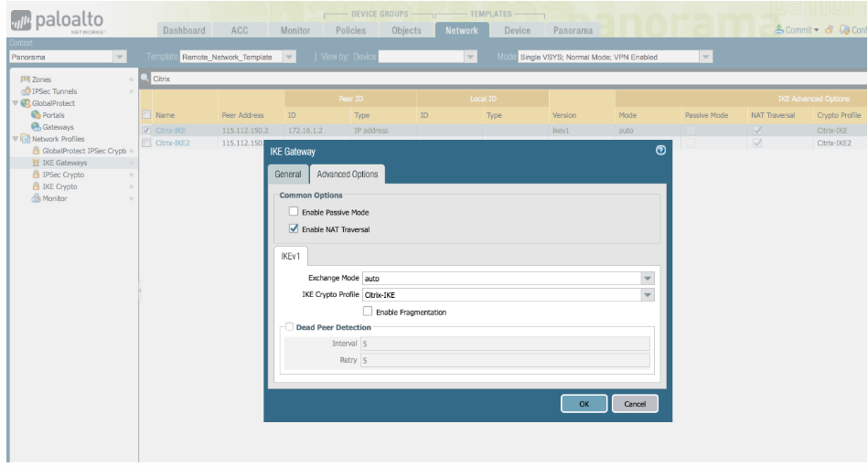The image size is (868, 466).
Task: Open the Citrix-IKE gateway link
Action: click(170, 131)
